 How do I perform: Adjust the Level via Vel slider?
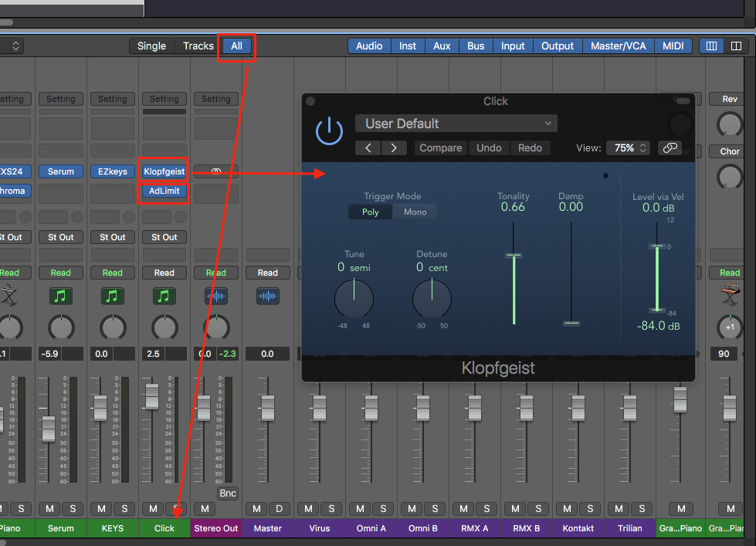657,278
